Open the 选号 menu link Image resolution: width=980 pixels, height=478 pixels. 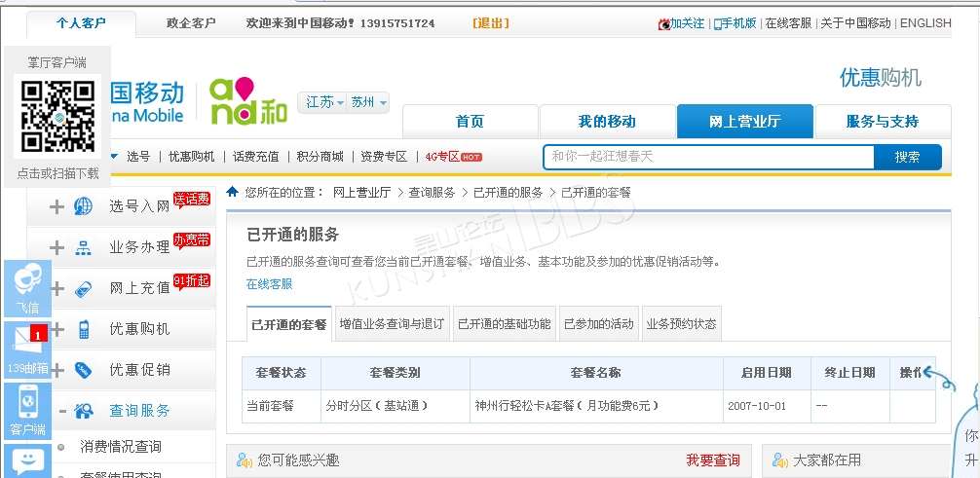coord(138,157)
